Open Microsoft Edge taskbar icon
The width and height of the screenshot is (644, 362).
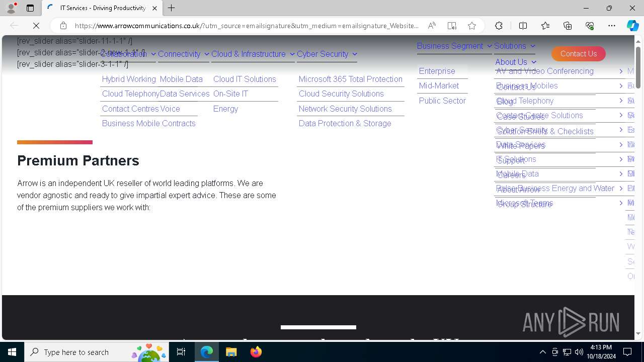tap(207, 352)
